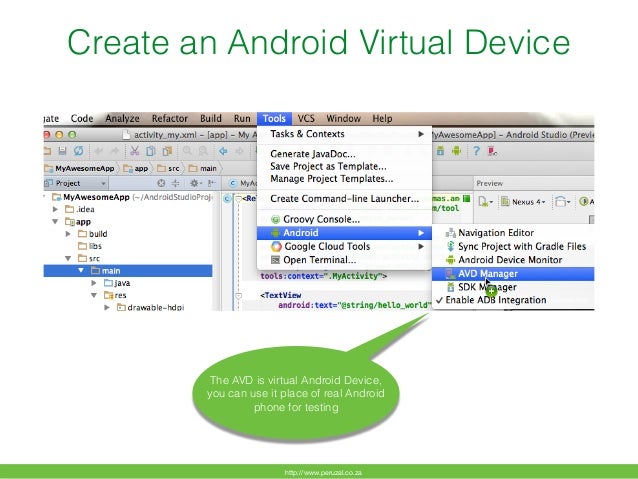Viewport: 638px width, 479px height.
Task: Open the Analyze menu
Action: [122, 118]
